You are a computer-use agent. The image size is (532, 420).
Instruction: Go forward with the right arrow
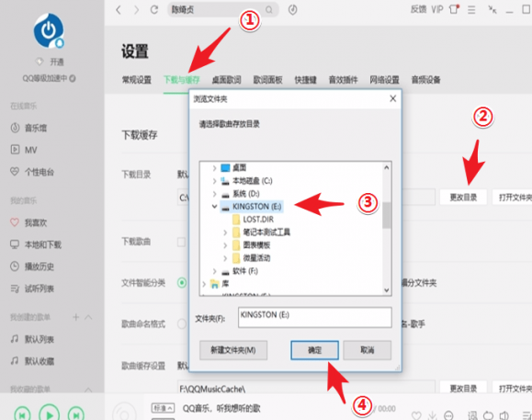coord(136,10)
